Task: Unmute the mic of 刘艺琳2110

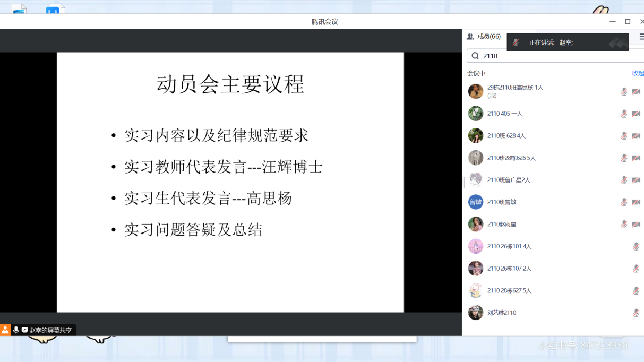Action: click(x=636, y=313)
